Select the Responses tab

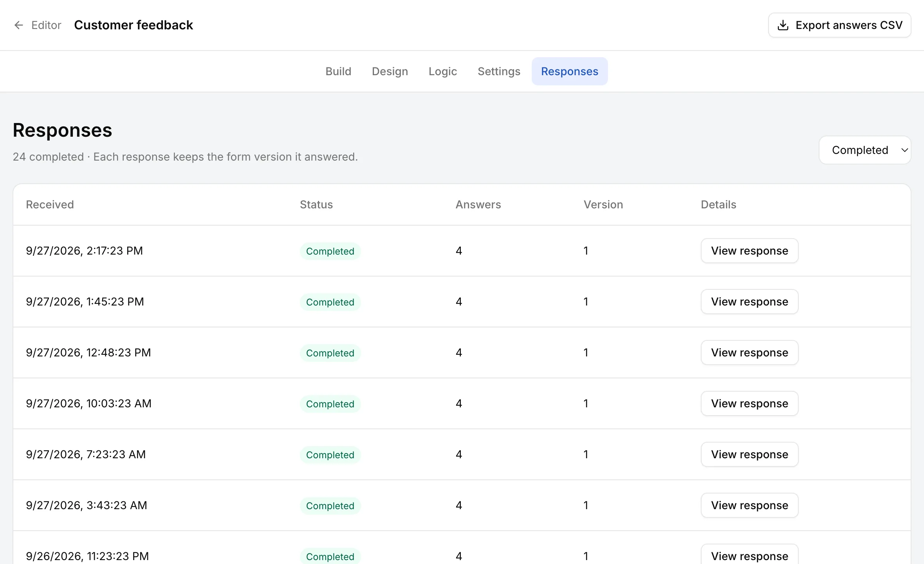click(x=570, y=71)
